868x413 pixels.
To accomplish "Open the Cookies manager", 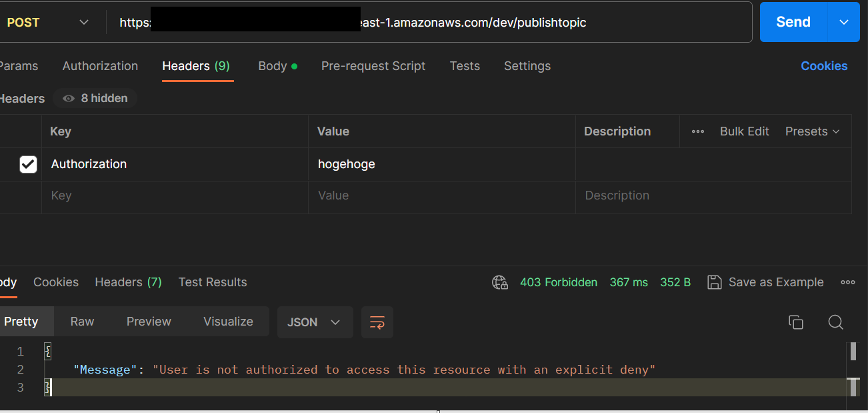I will tap(824, 66).
